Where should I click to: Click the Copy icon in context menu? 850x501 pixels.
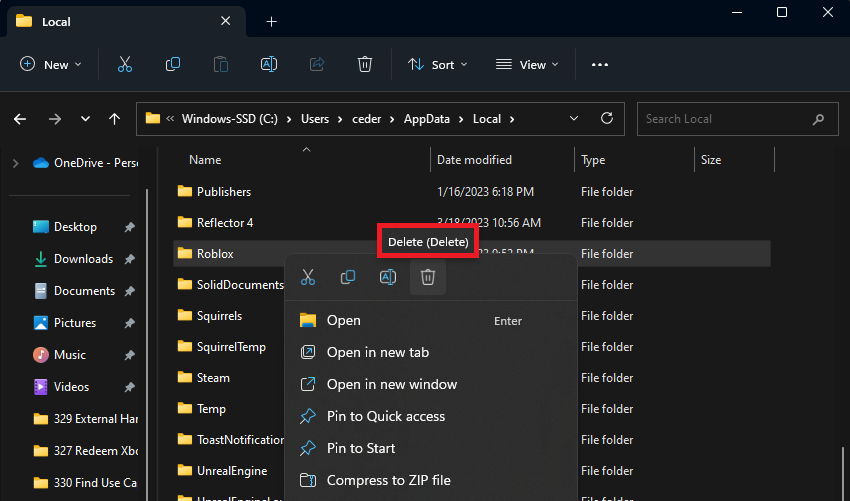[x=348, y=277]
